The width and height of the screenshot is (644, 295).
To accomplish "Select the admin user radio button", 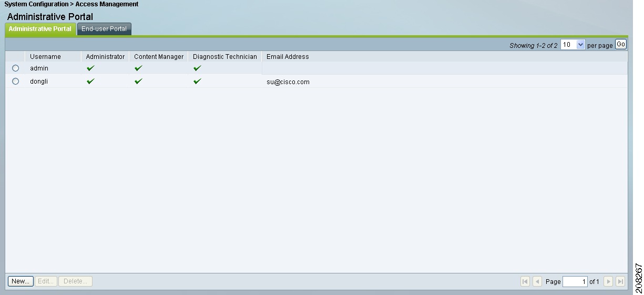I will point(15,68).
